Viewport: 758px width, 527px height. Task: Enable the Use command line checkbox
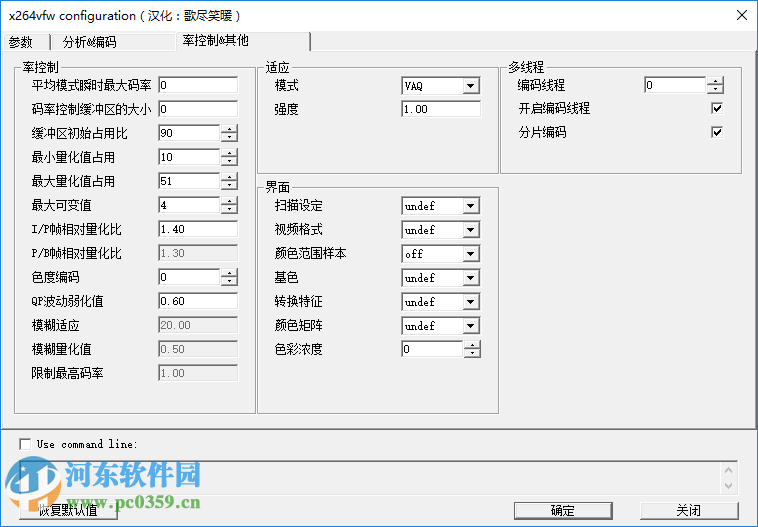[25, 444]
